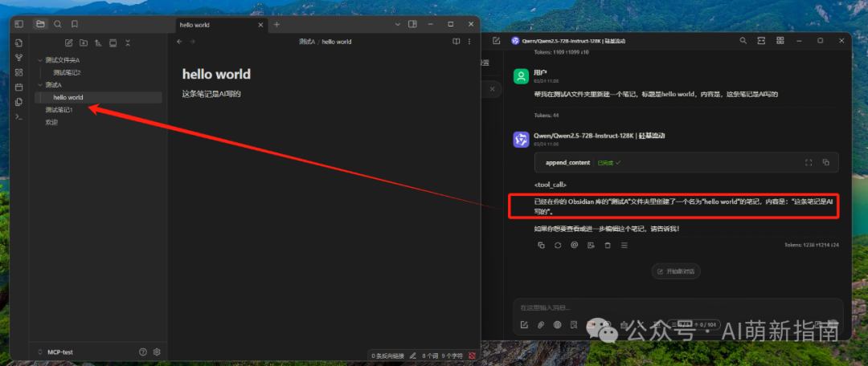Image resolution: width=868 pixels, height=366 pixels.
Task: Insert template via the ribbon copy icon
Action: [18, 102]
